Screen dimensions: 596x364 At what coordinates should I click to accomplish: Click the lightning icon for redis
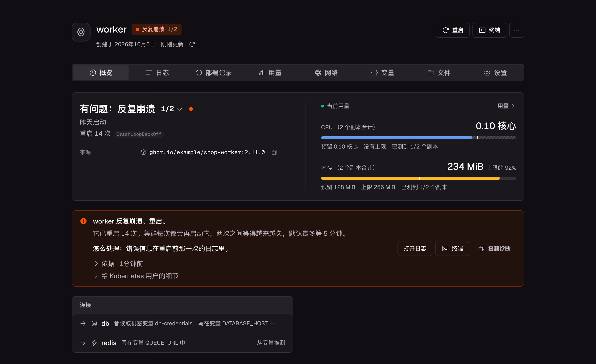(x=94, y=343)
